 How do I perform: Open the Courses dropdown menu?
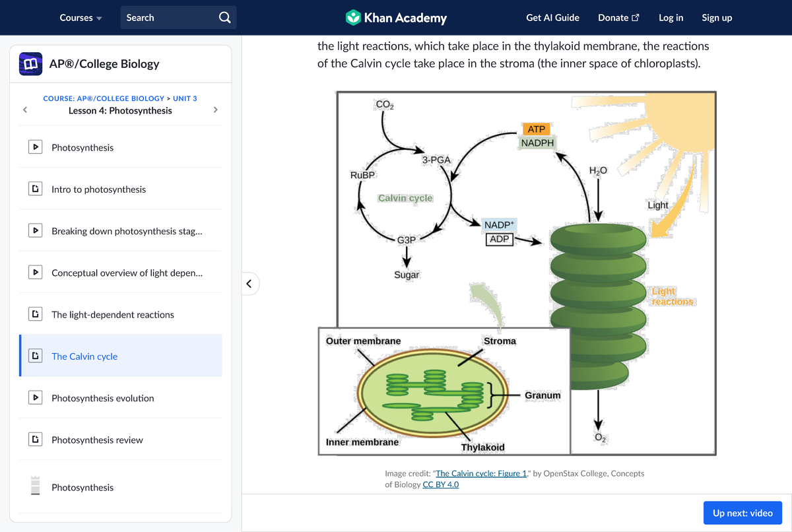(81, 18)
